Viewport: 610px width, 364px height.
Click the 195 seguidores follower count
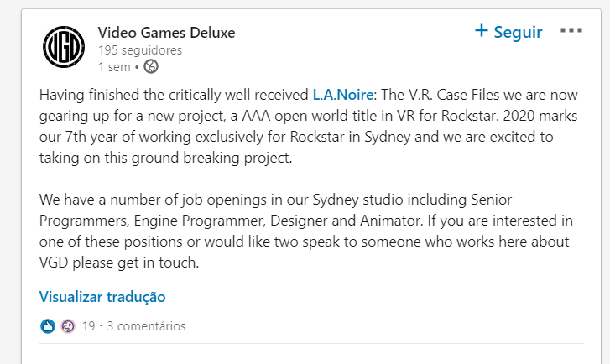139,50
